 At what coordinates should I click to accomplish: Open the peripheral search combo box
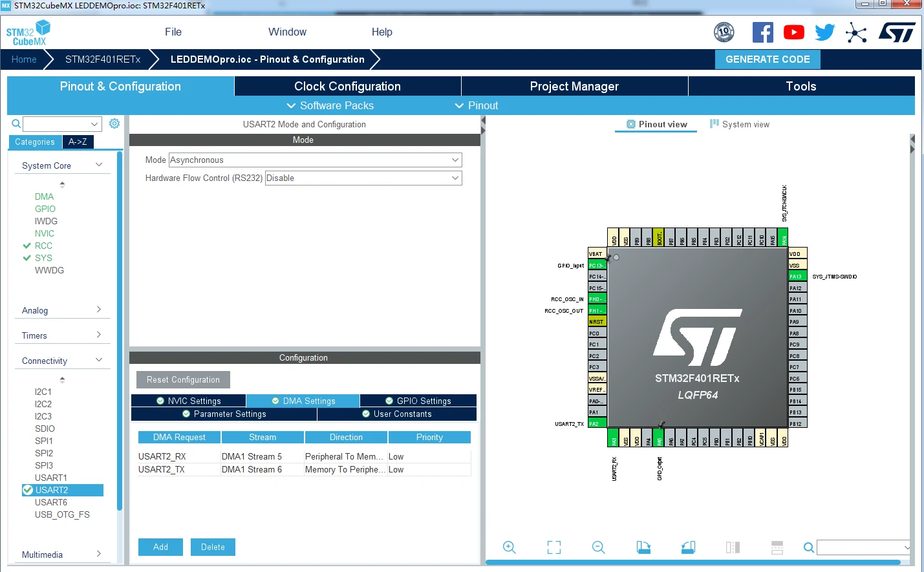pos(62,123)
